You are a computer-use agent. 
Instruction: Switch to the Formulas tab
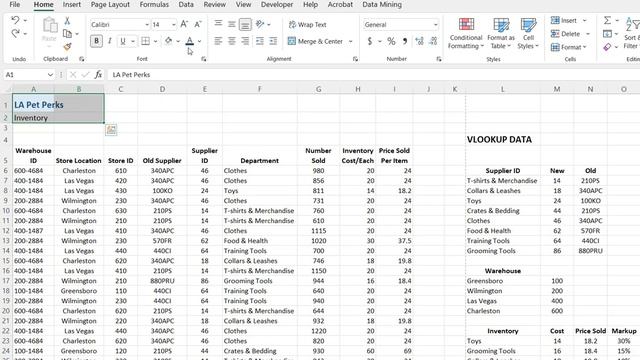154,4
